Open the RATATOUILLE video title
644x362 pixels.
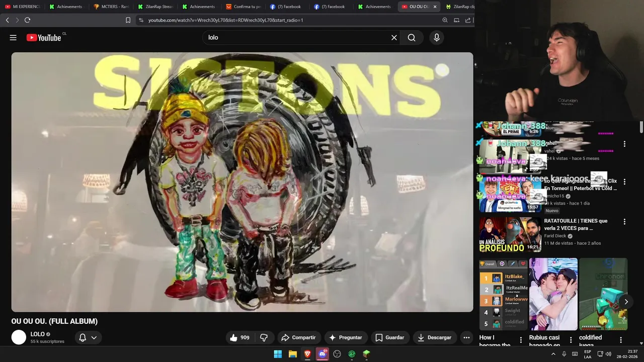576,224
